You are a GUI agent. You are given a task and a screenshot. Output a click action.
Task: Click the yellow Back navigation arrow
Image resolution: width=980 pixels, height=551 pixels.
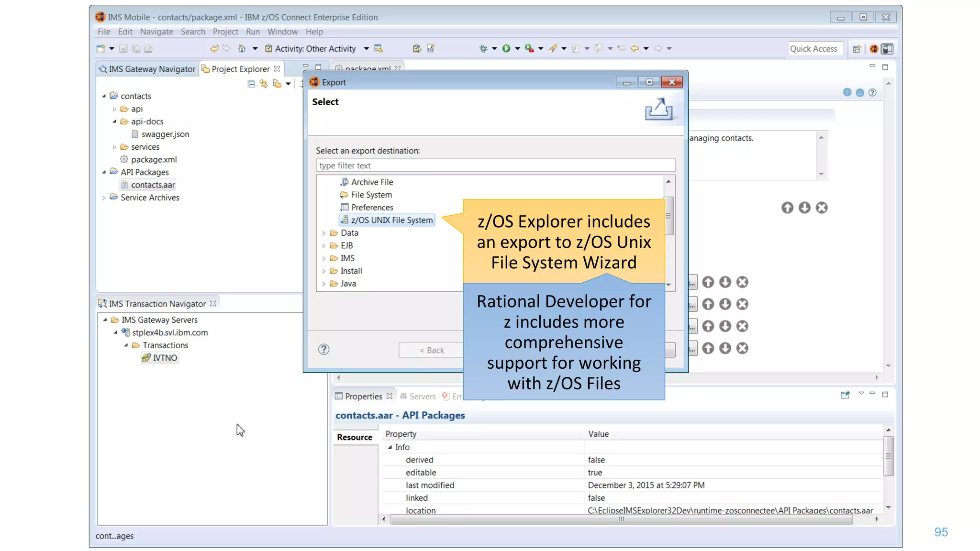[635, 48]
